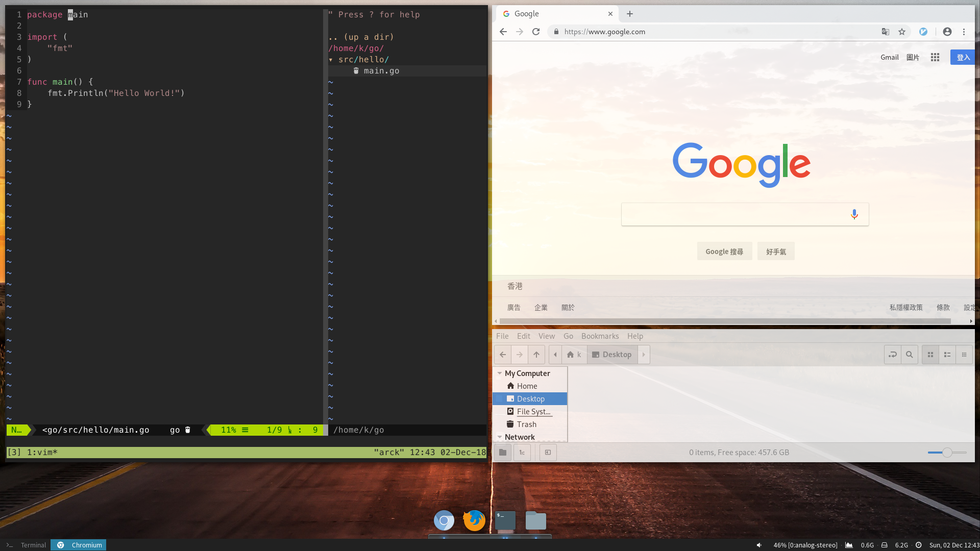Click the vim NERDTree file explorer icon

click(x=355, y=70)
